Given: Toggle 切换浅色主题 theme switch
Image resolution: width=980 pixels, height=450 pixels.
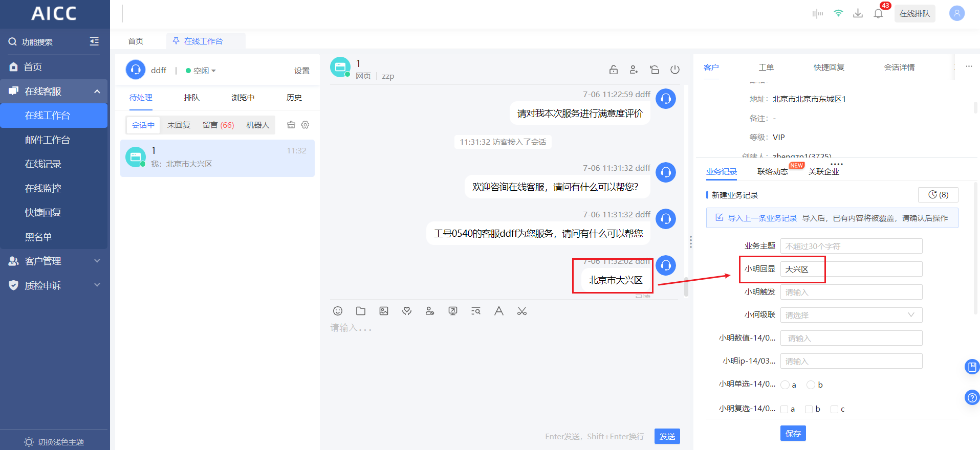Looking at the screenshot, I should (x=54, y=442).
